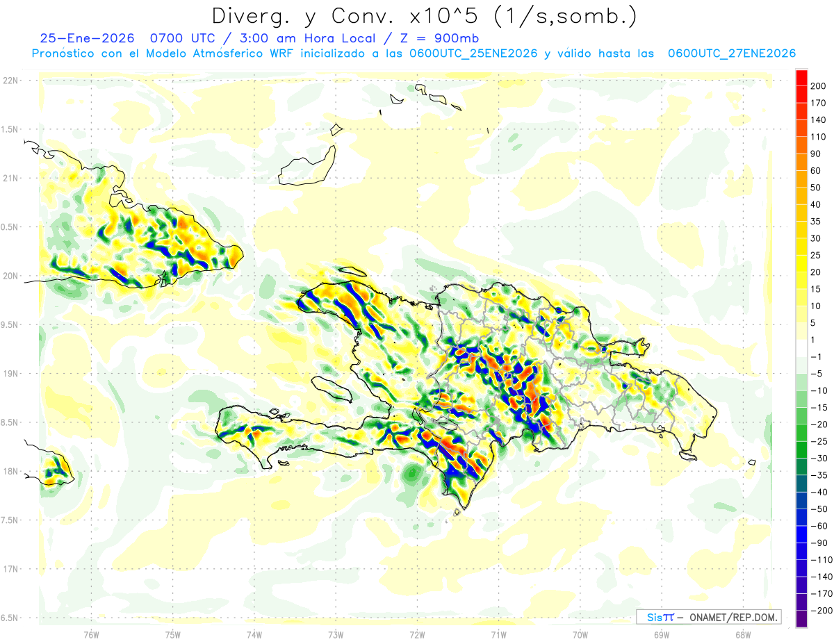Screen dimensions: 834x644
Task: Click the '1.5N' latitude label
Action: tap(10, 129)
